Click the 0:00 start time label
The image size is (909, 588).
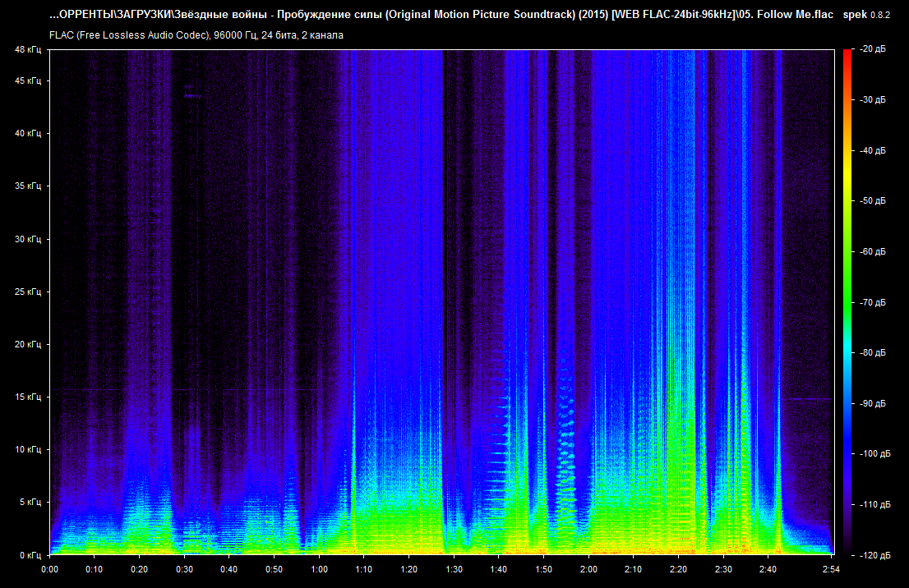pos(49,569)
